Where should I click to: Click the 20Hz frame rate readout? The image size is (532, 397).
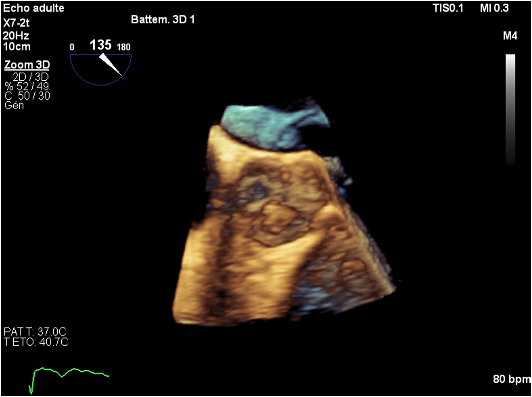pos(16,35)
